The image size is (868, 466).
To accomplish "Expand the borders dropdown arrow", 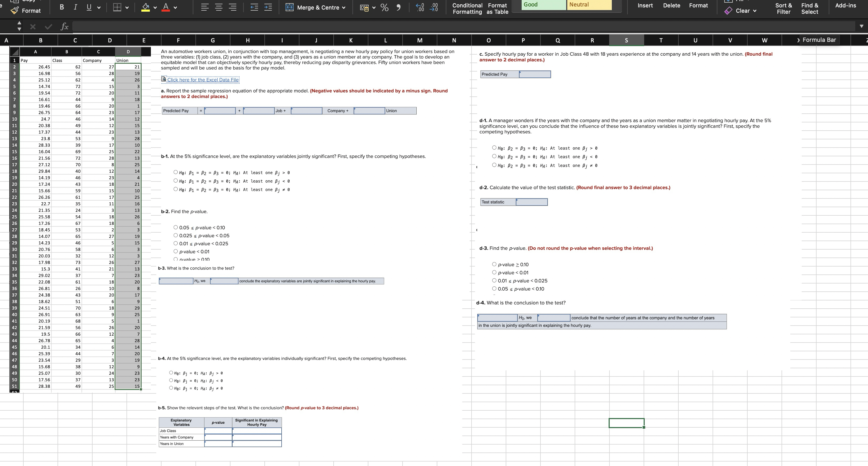I will tap(127, 7).
